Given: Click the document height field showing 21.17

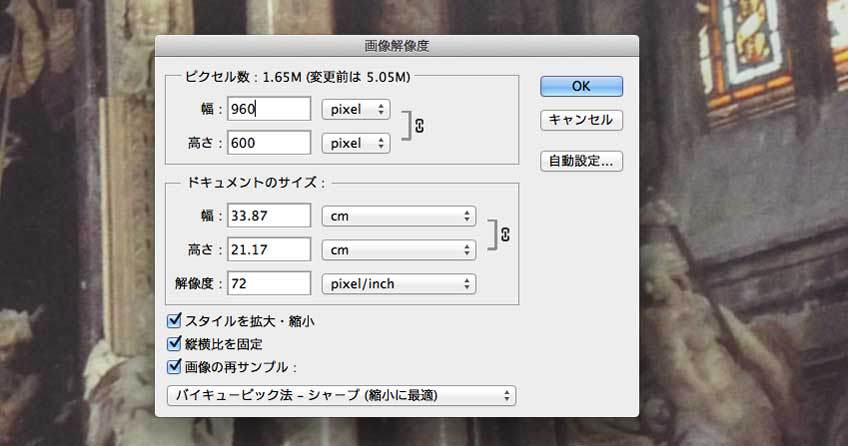Looking at the screenshot, I should pos(269,249).
